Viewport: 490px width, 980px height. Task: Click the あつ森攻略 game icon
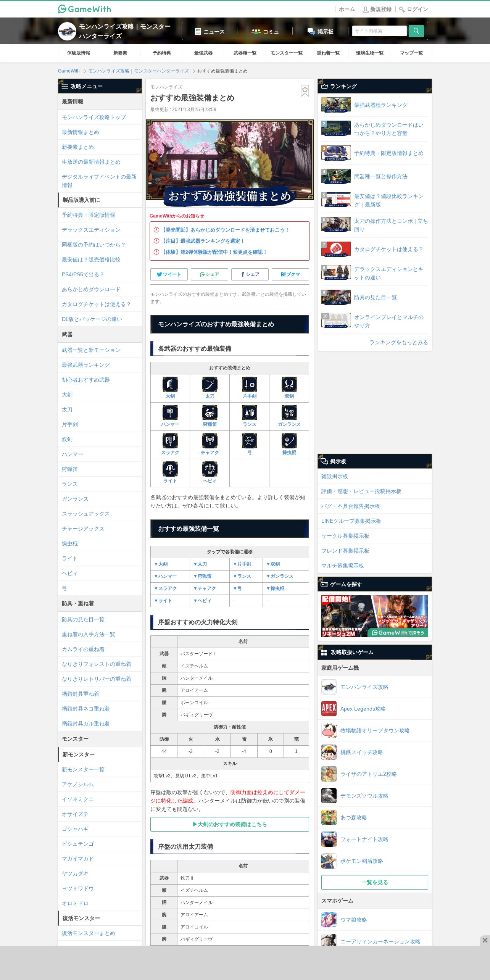click(x=329, y=817)
